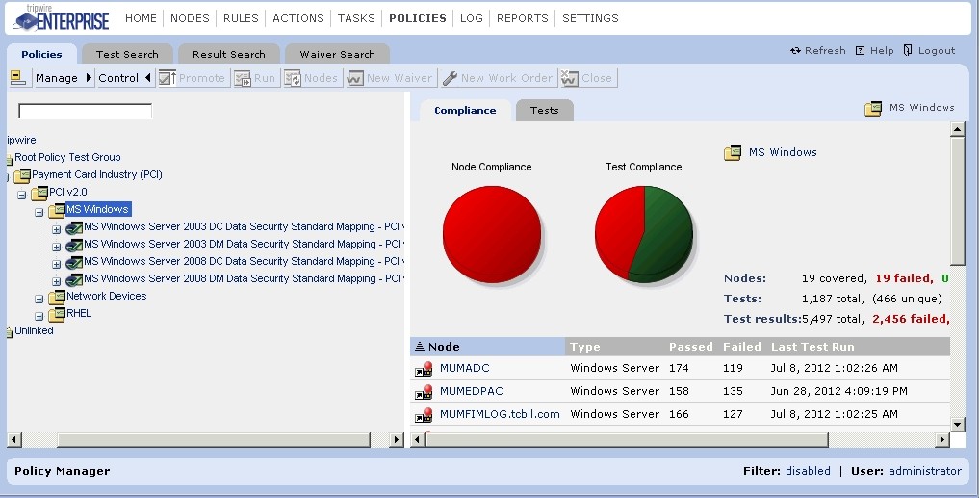Click the Nodes toolbar icon
This screenshot has width=980, height=498.
[x=293, y=78]
